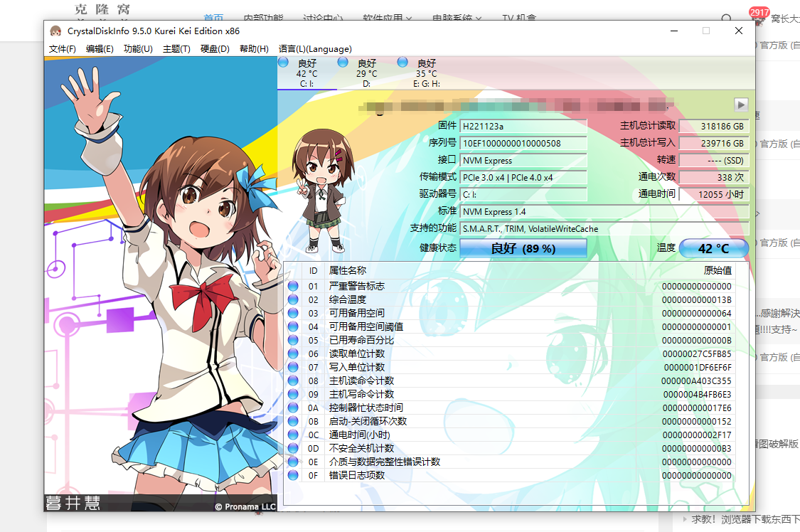Viewport: 800px width, 532px height.
Task: Click the standard field NVM Express 1.4
Action: (x=604, y=212)
